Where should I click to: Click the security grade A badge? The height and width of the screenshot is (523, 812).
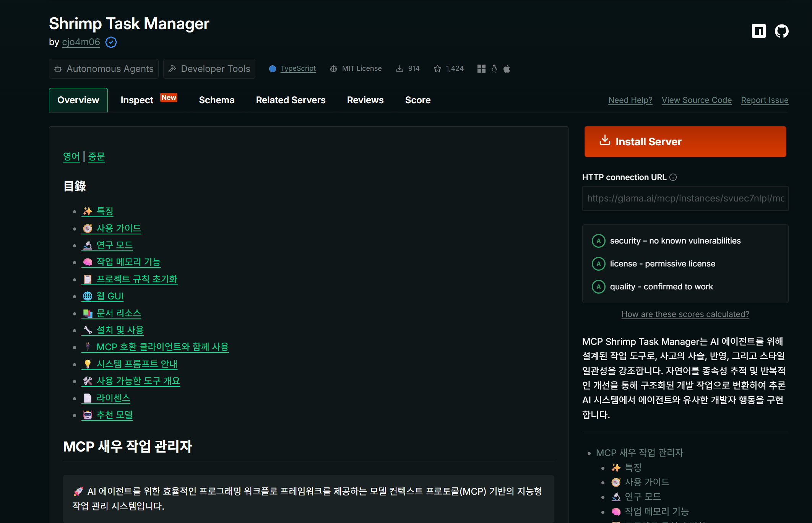598,241
